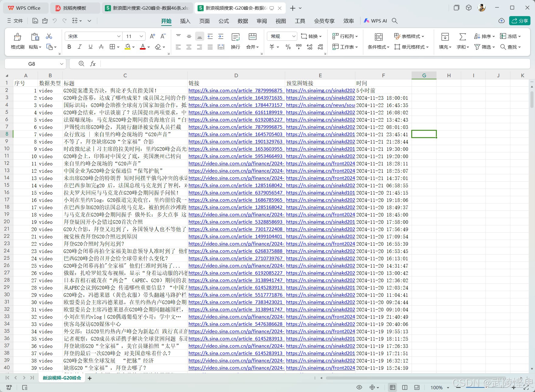Click the Cut scissors icon
The width and height of the screenshot is (535, 392).
coord(49,36)
